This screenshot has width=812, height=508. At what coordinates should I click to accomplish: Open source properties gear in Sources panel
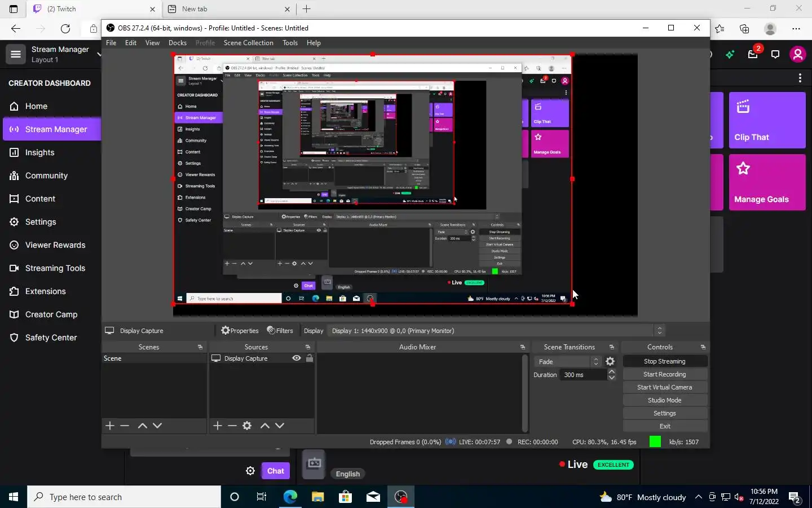point(247,426)
